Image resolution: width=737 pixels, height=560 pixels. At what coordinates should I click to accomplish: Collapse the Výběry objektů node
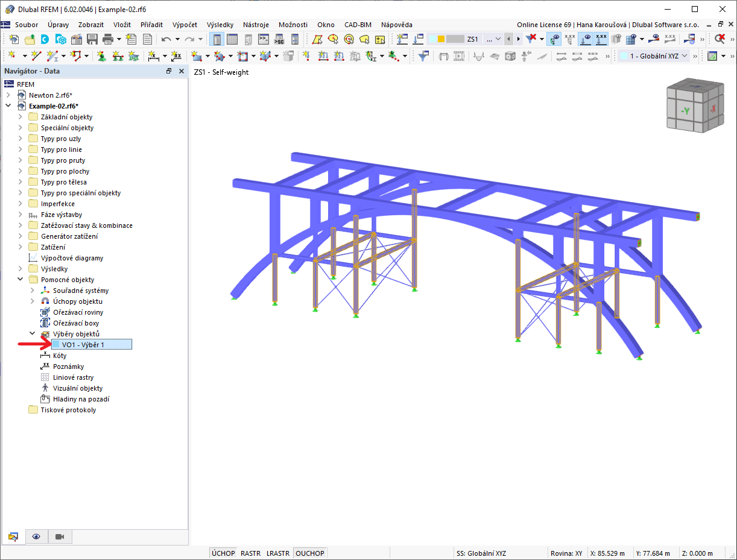[33, 334]
